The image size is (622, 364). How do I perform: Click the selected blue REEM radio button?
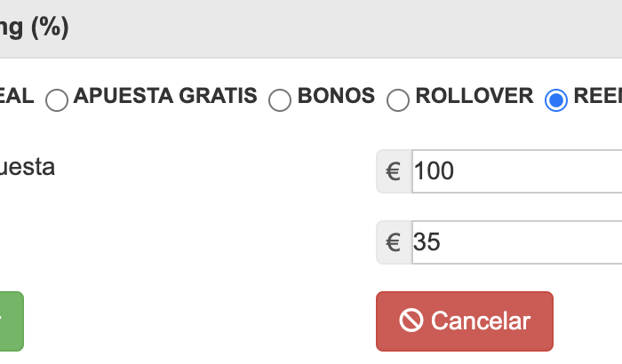pos(556,100)
